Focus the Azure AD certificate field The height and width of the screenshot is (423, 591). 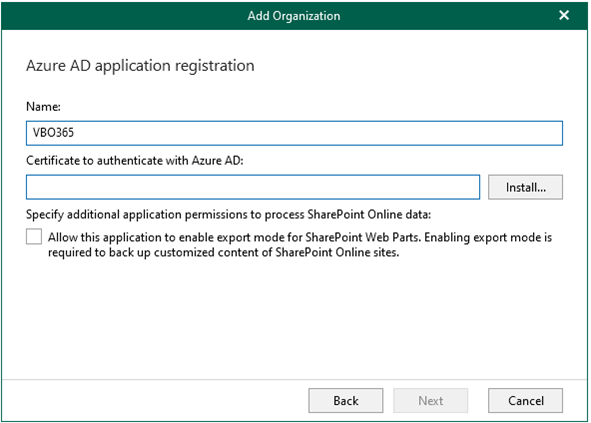point(253,187)
